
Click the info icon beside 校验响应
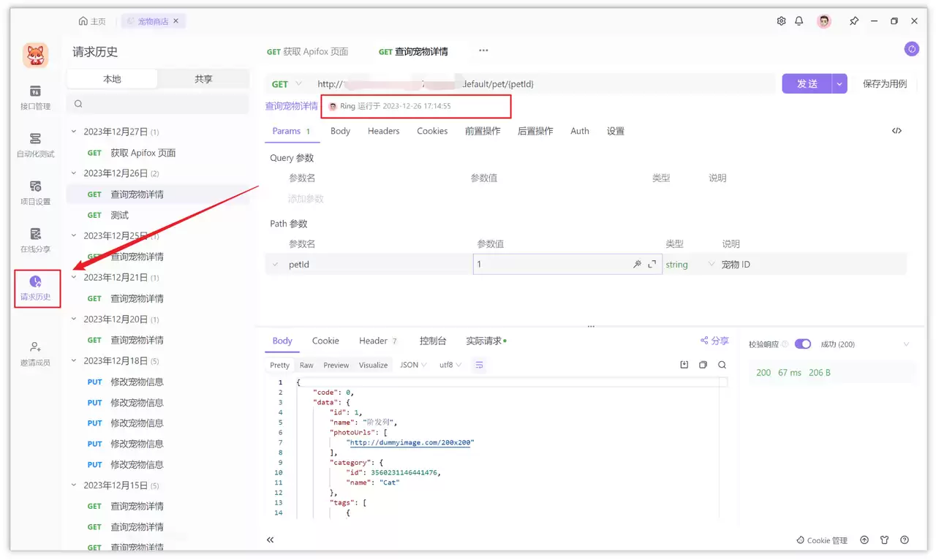point(785,344)
